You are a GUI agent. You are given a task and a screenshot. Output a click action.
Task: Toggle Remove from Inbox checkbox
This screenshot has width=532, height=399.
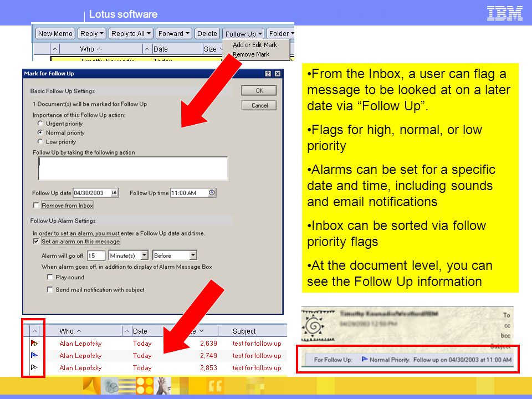(36, 205)
